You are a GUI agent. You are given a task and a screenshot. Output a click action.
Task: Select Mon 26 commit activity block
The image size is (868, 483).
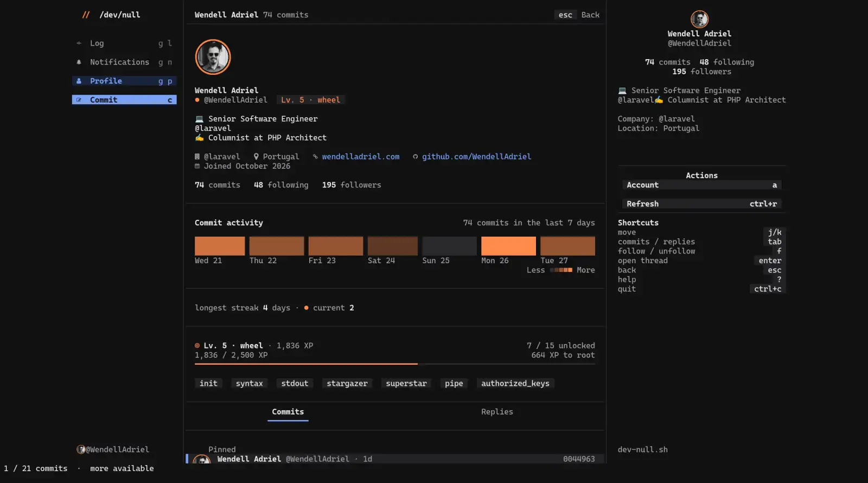coord(508,246)
